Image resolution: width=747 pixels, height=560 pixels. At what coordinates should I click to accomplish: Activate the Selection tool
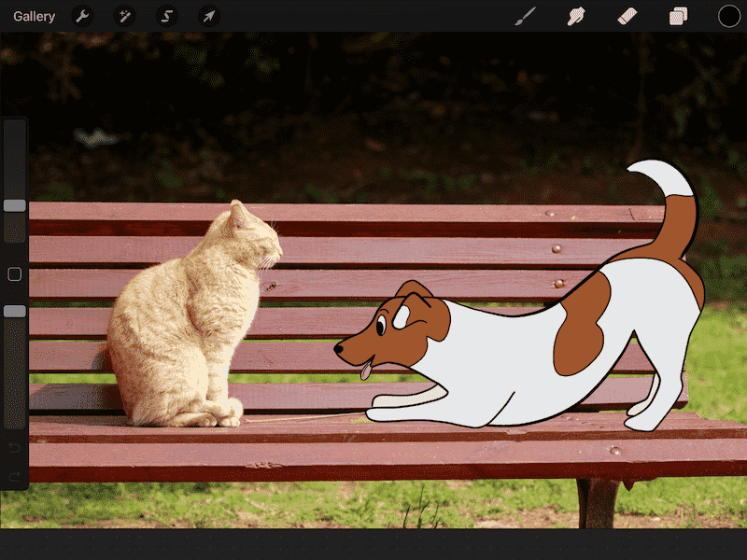pyautogui.click(x=167, y=17)
